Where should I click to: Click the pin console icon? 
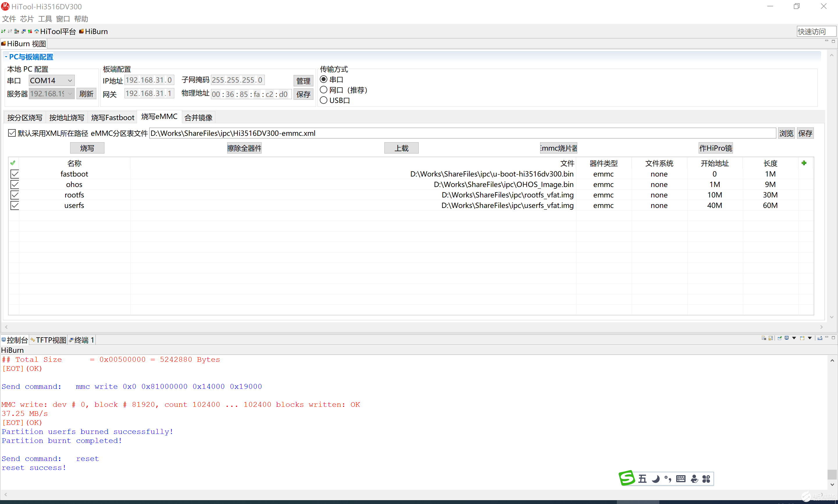pyautogui.click(x=780, y=338)
